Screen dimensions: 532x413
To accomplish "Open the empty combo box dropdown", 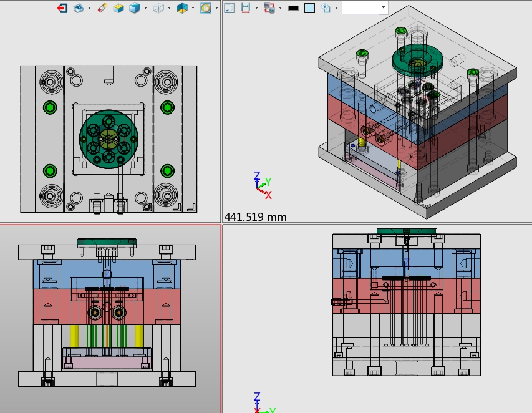I will click(383, 7).
